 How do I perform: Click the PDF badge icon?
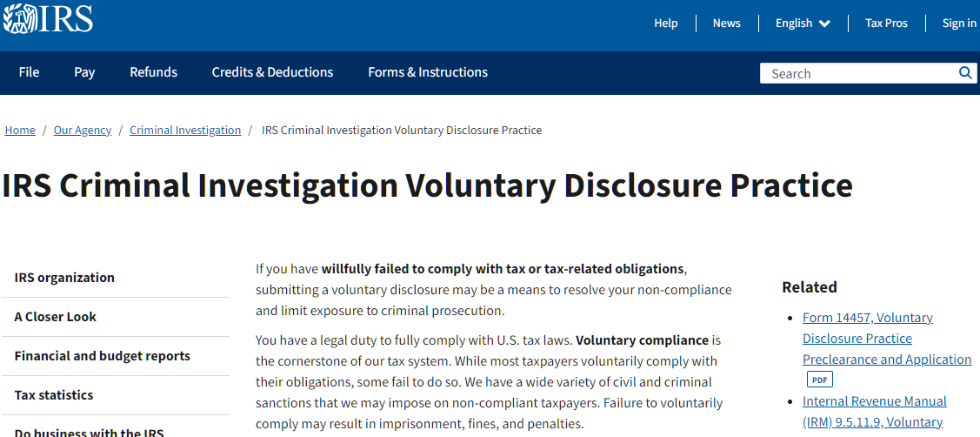pyautogui.click(x=820, y=380)
